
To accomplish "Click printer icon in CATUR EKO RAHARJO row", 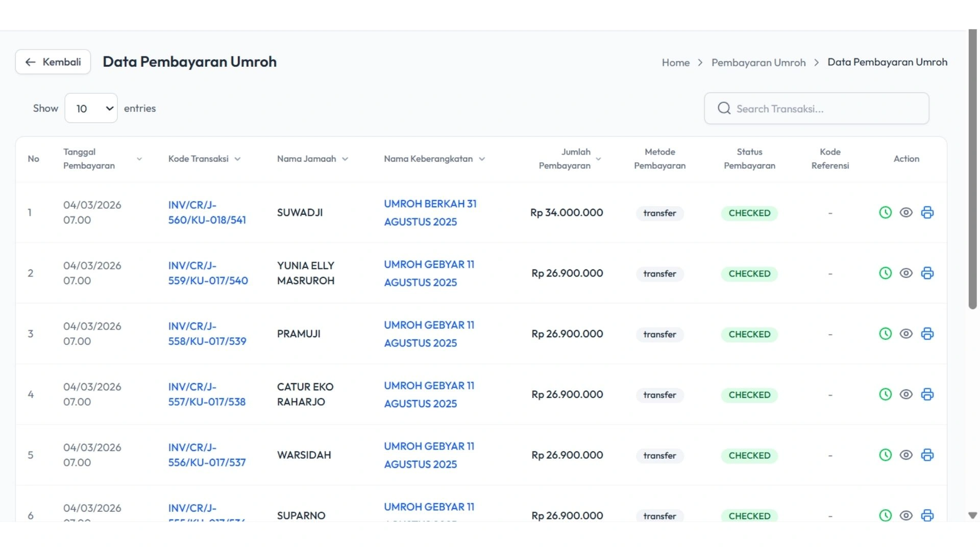I will point(927,394).
